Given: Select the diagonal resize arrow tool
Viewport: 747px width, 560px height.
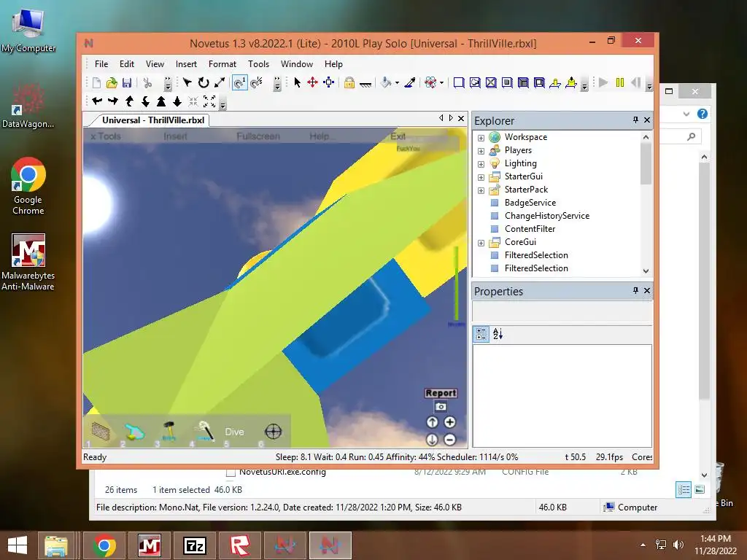Looking at the screenshot, I should coord(219,83).
